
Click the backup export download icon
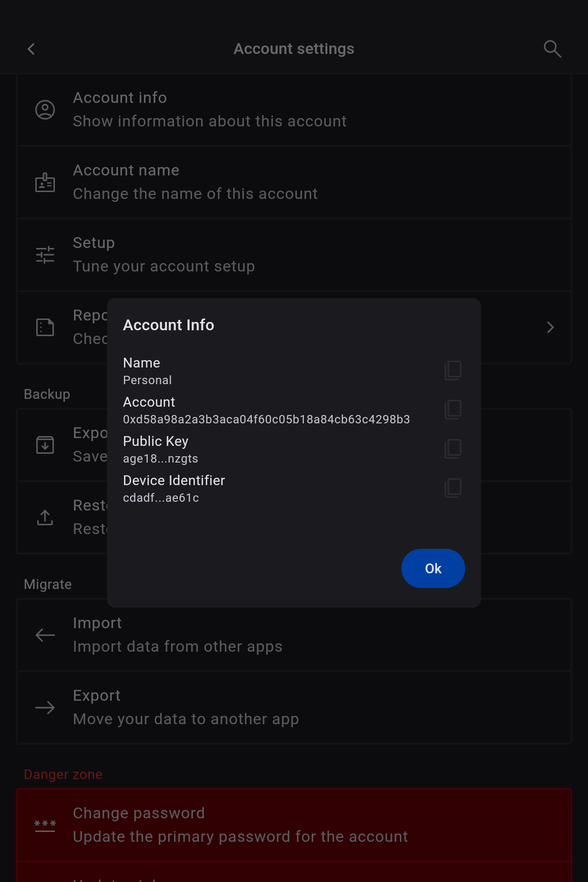(x=45, y=445)
